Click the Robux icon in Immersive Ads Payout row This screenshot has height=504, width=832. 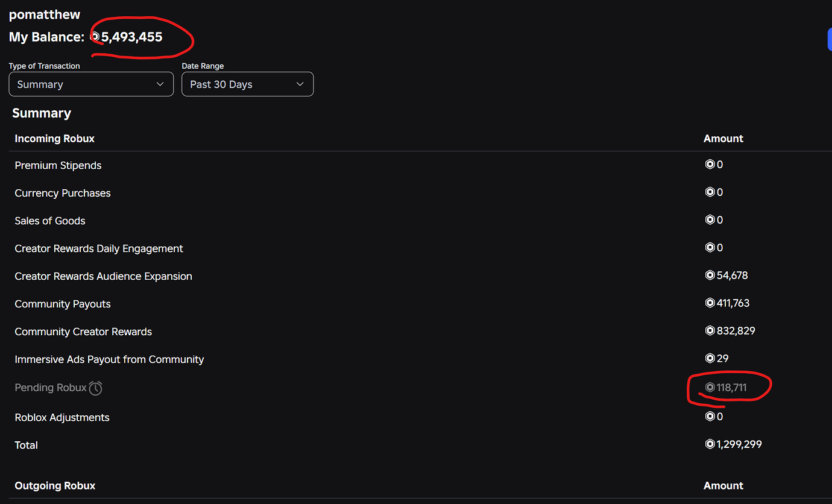[710, 359]
